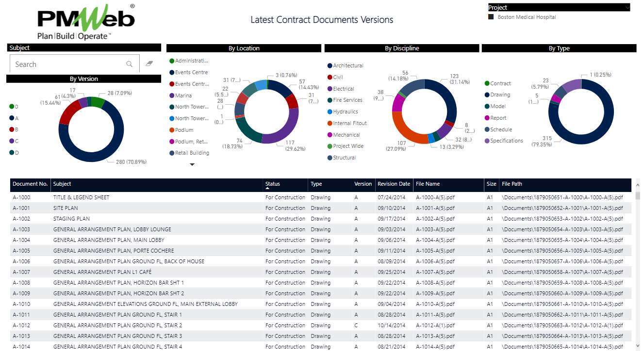Click the Internal Fitout legend marker
The height and width of the screenshot is (351, 644).
tap(330, 123)
